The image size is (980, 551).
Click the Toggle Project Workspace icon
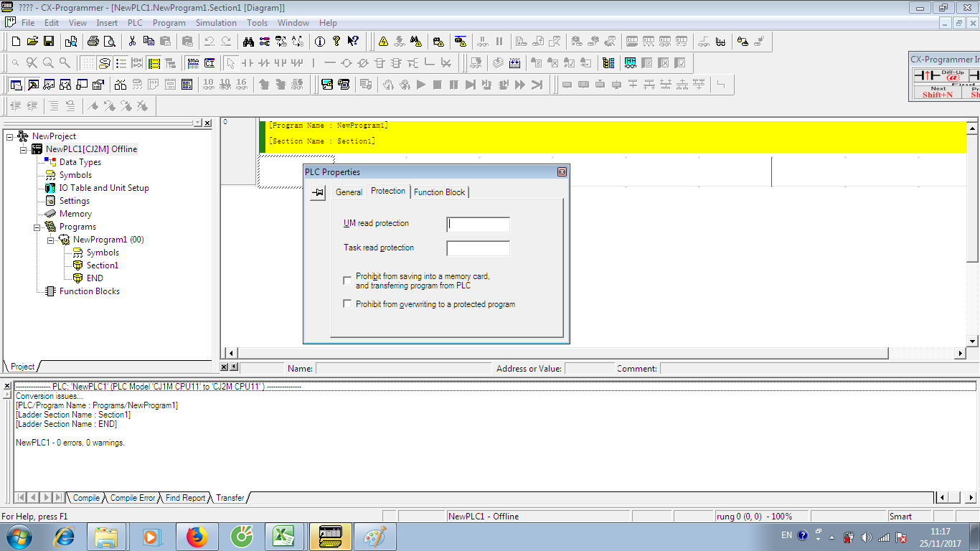[16, 85]
